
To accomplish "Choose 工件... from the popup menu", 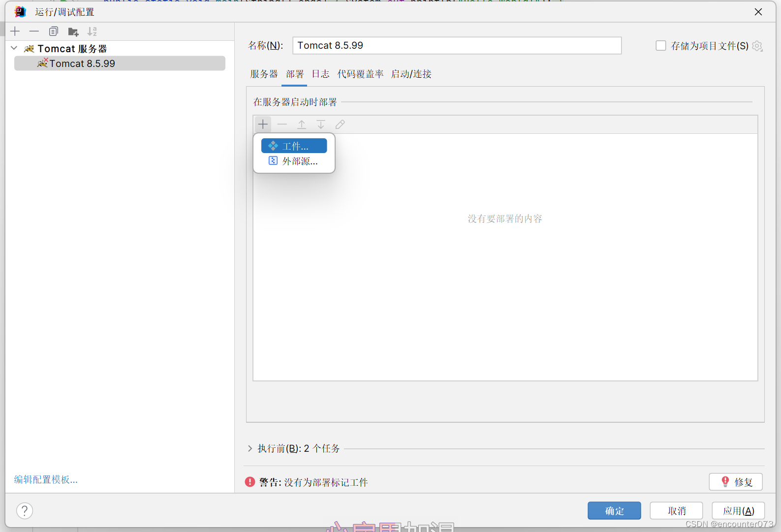I will click(x=294, y=146).
